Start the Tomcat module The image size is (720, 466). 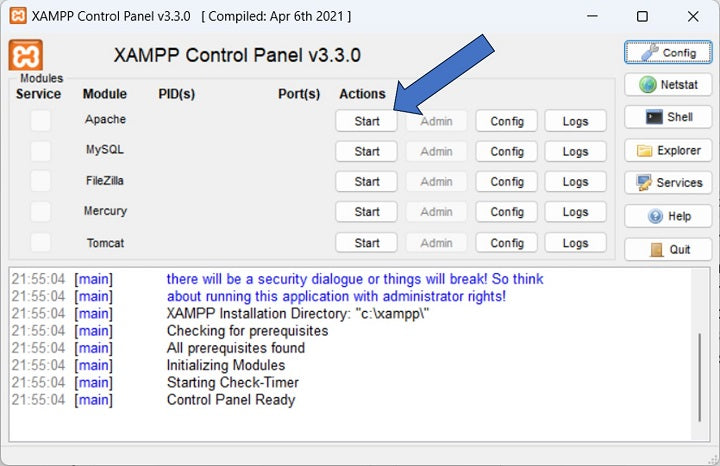[x=366, y=243]
